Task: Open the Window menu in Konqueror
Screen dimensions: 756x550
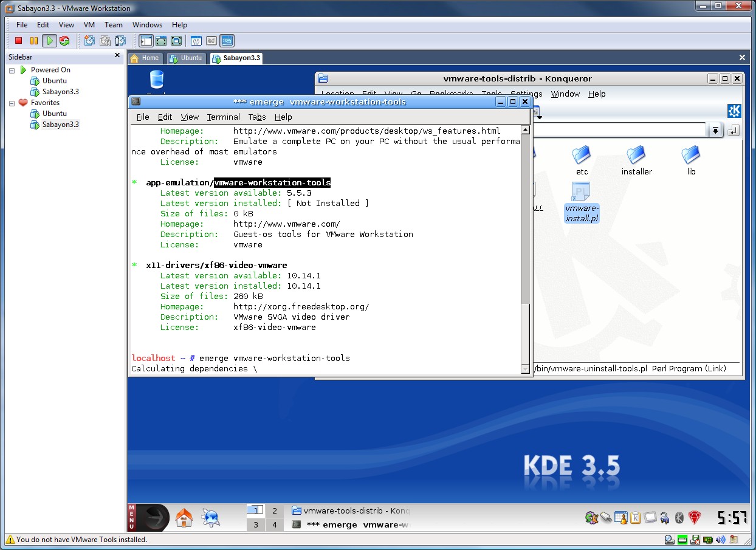Action: pyautogui.click(x=565, y=94)
